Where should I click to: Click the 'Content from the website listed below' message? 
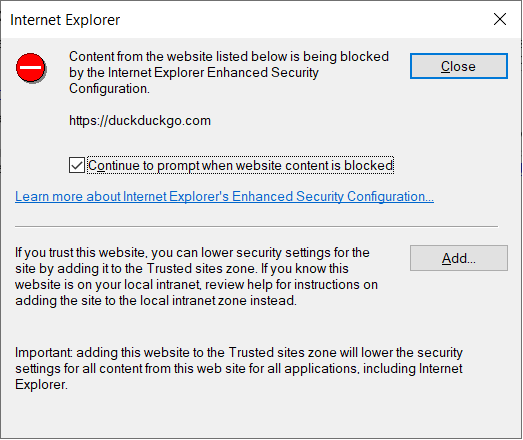click(229, 72)
